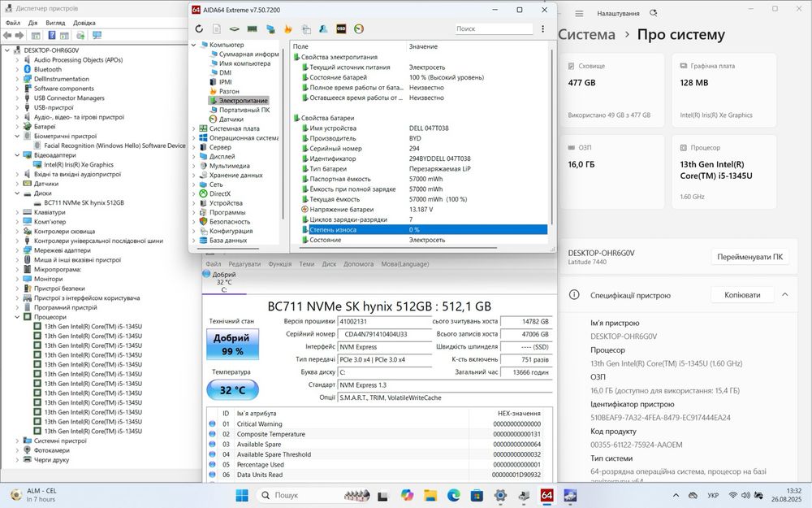The height and width of the screenshot is (508, 812).
Task: Launch the AIDA64 flame stability test icon
Action: click(288, 29)
